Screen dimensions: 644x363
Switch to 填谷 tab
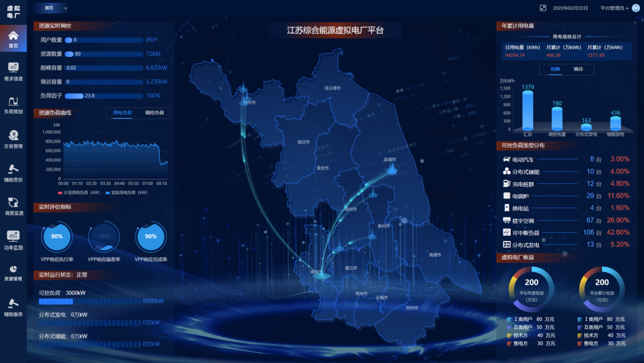(x=578, y=69)
